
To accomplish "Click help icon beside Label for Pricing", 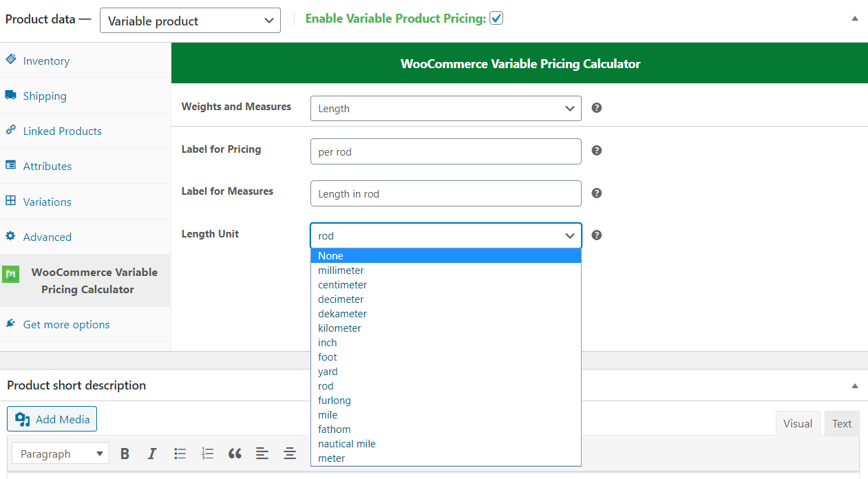I will tap(597, 150).
